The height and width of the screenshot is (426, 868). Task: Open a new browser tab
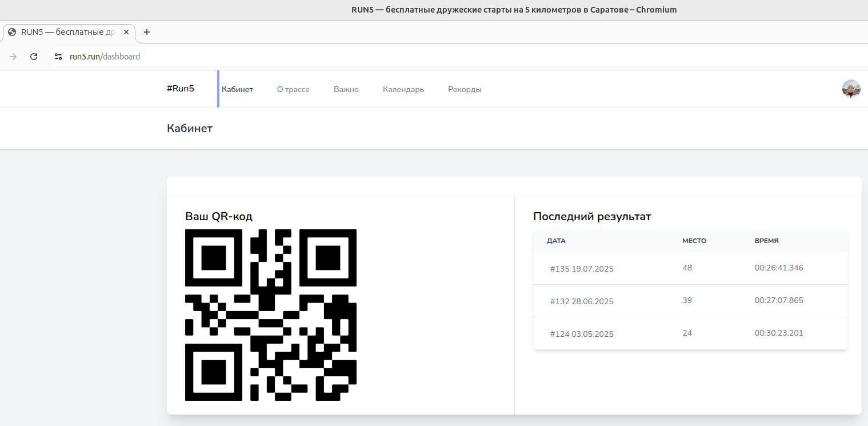tap(147, 32)
